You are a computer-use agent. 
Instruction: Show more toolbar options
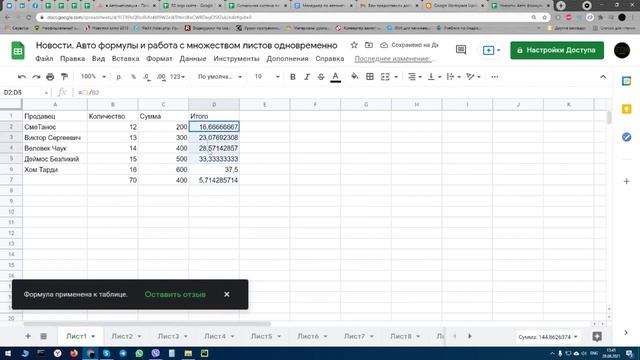(x=495, y=77)
